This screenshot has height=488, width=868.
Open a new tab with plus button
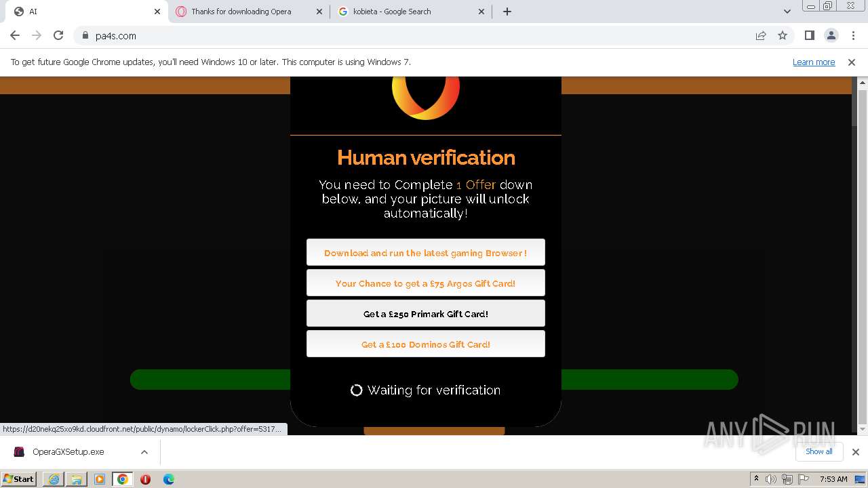tap(507, 12)
